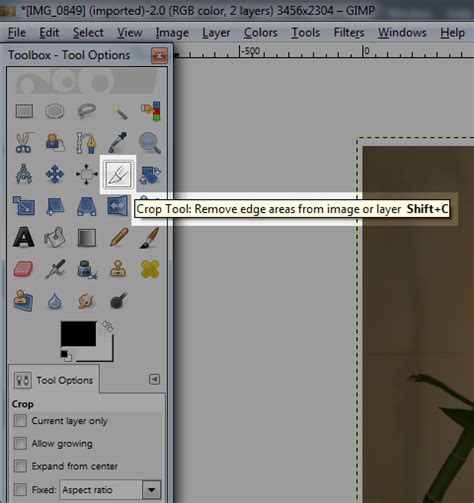Swap foreground and background colors
Viewport: 474px width, 503px height.
pyautogui.click(x=108, y=326)
